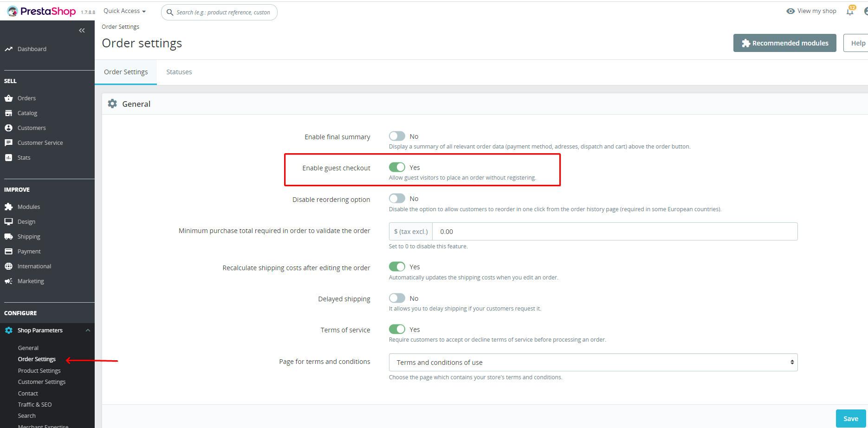
Task: Toggle Disable reordering option switch
Action: pyautogui.click(x=397, y=198)
